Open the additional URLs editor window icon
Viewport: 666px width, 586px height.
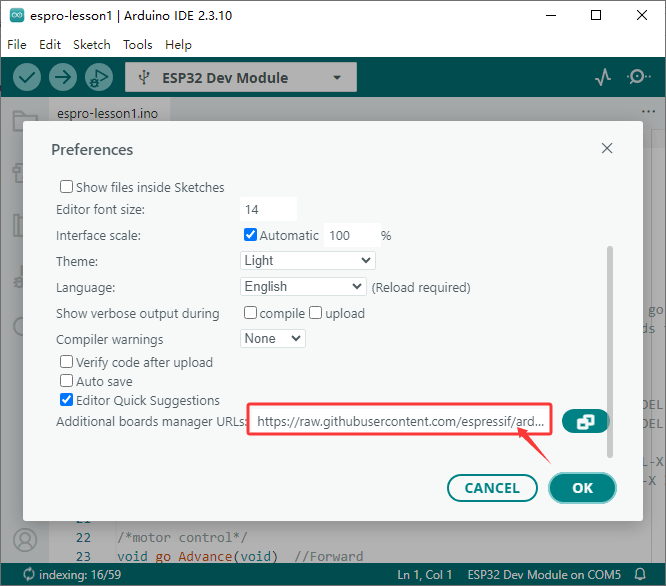coord(585,421)
